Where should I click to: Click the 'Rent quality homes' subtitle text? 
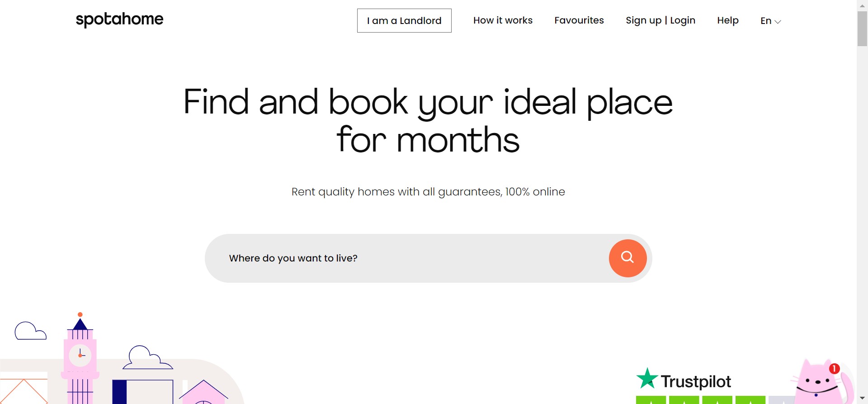click(428, 192)
